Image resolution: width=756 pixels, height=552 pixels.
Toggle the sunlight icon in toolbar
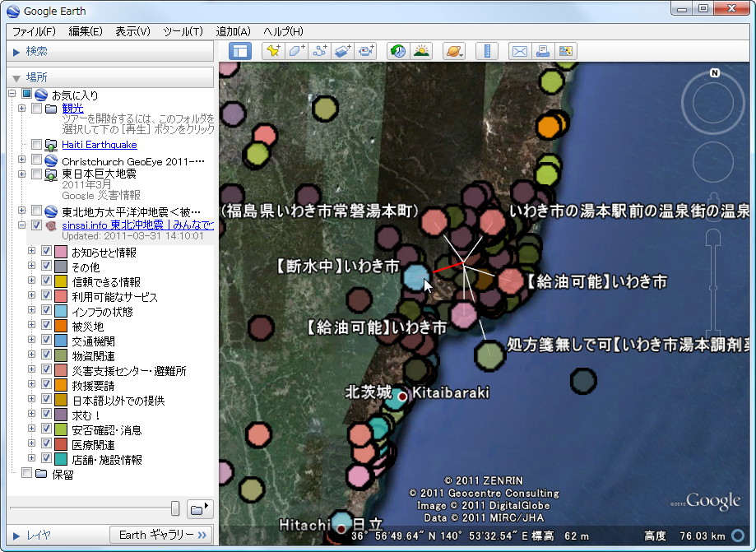point(421,51)
